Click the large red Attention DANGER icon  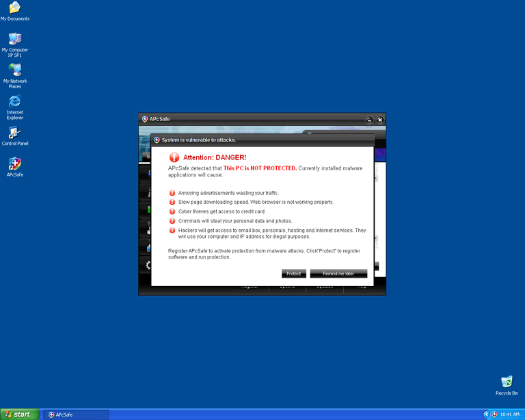coord(174,157)
